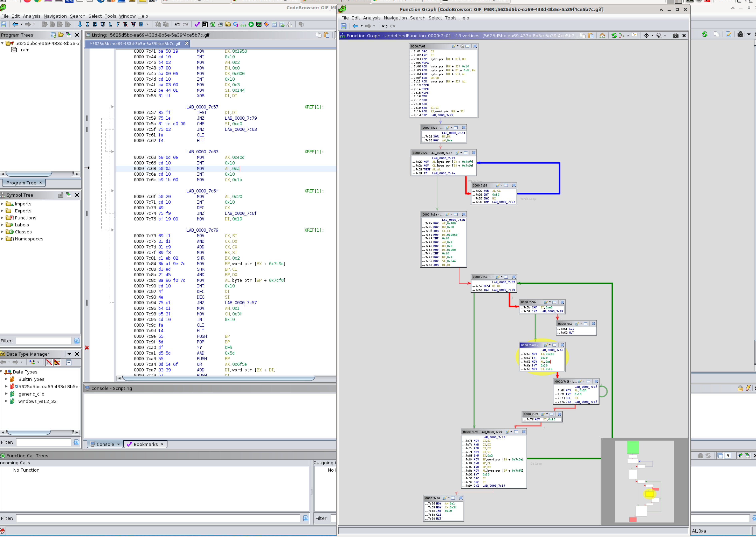Select the ram entry in Program Trees

point(25,50)
